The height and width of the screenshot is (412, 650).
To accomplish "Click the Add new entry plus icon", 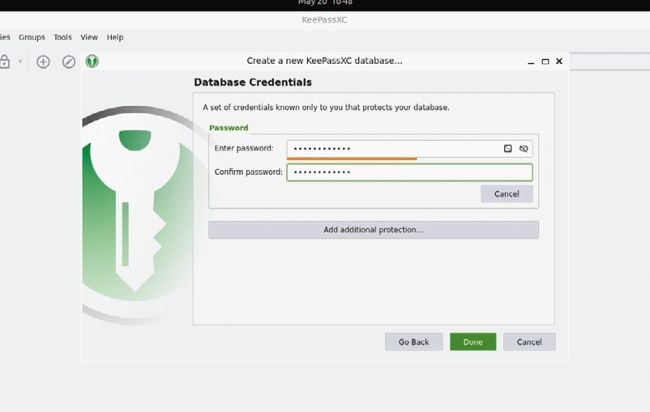I will point(43,62).
